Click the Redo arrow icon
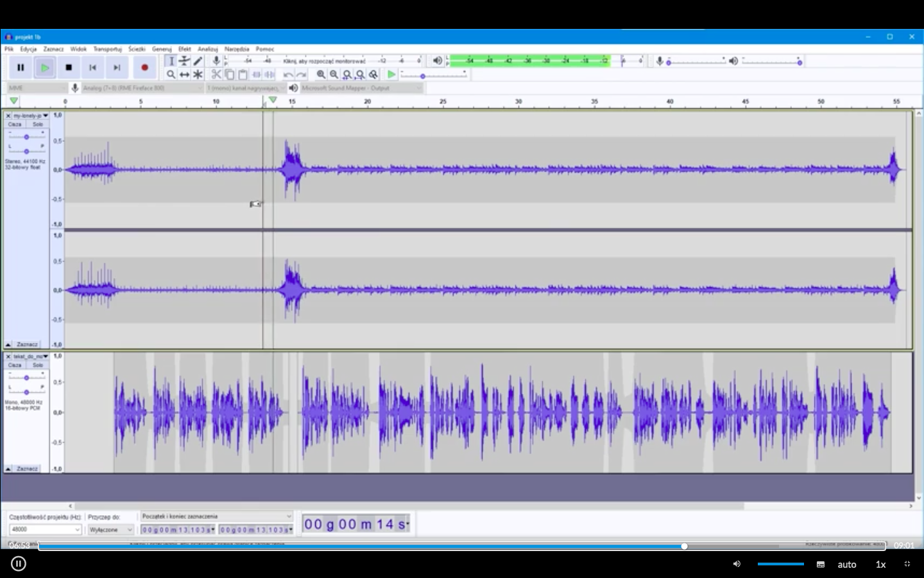The height and width of the screenshot is (578, 924). coord(302,74)
